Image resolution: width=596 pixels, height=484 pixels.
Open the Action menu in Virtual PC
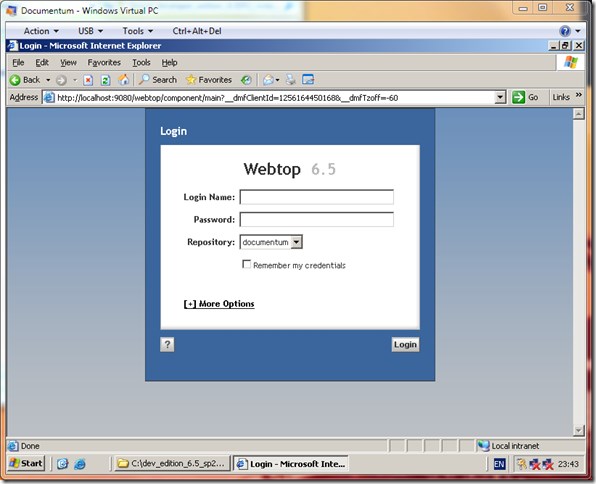pos(41,31)
